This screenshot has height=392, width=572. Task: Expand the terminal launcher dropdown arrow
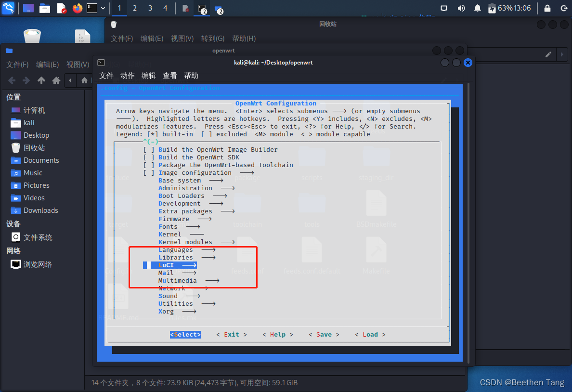(103, 8)
